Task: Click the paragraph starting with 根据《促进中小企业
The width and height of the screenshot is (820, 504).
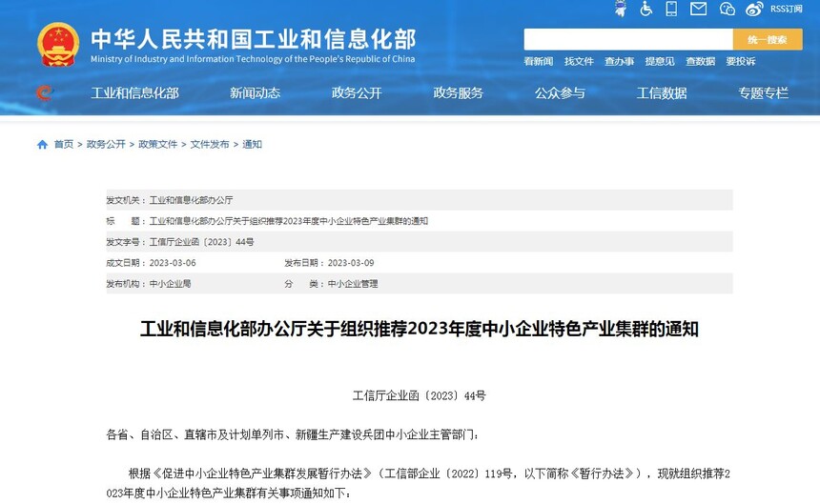Action: (419, 483)
